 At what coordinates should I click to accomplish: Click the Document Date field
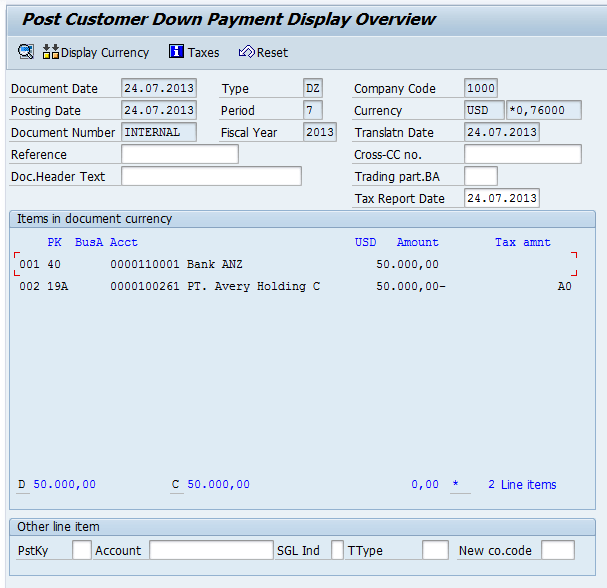[x=159, y=88]
